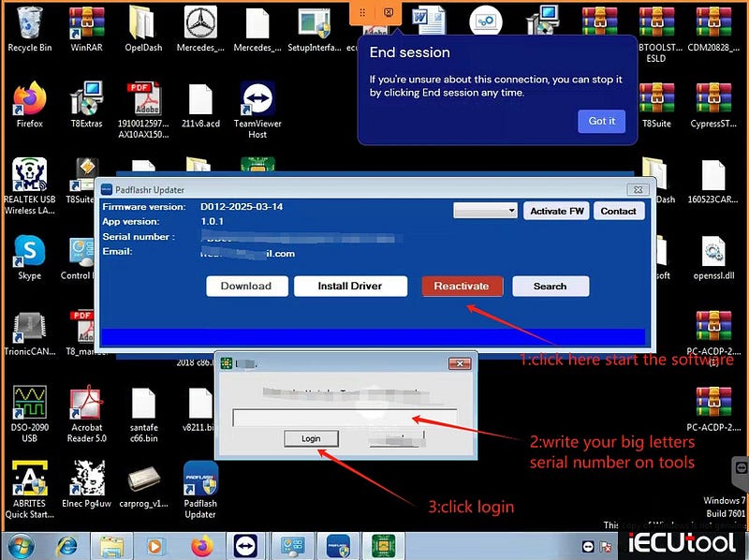The width and height of the screenshot is (749, 560).
Task: Select the SetupInterfa... installer icon
Action: click(315, 28)
